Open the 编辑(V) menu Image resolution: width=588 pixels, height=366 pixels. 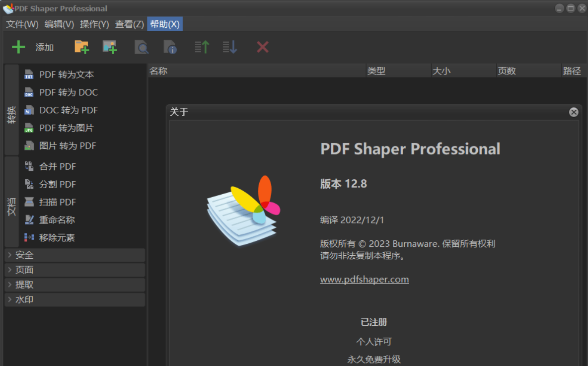(x=59, y=24)
